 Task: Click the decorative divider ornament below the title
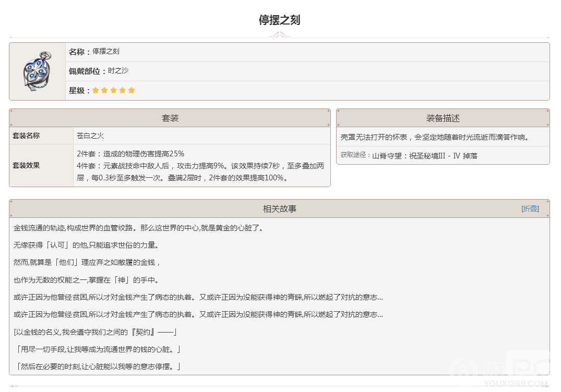pos(280,34)
